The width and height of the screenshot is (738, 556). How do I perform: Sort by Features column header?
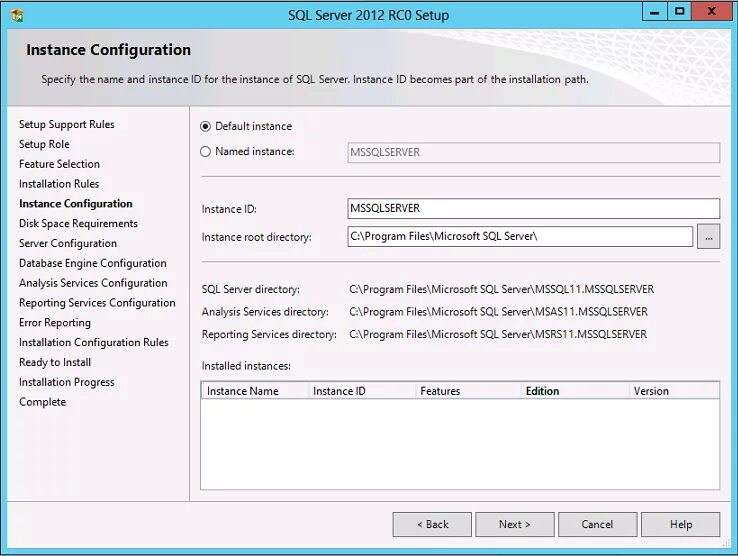(468, 391)
